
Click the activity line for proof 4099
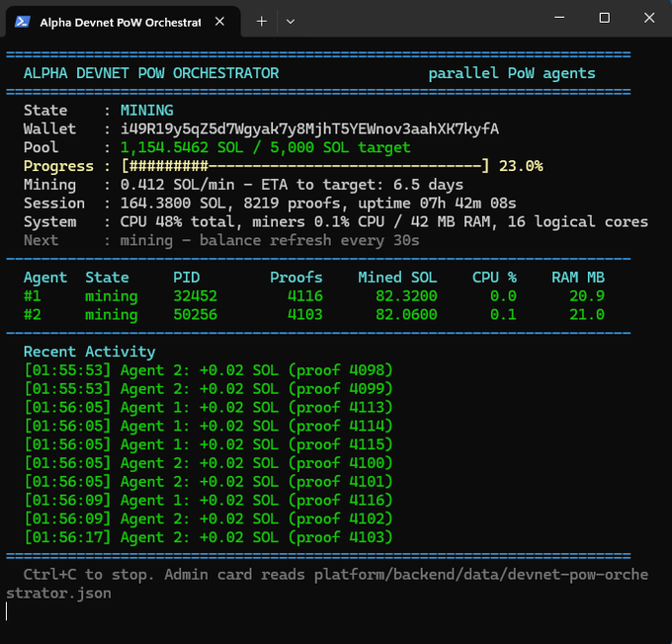(x=209, y=388)
